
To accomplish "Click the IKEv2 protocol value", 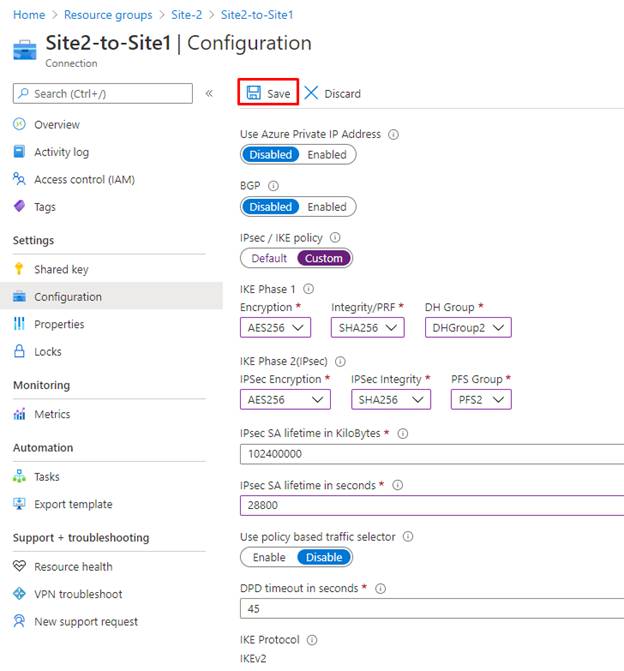I will (x=253, y=658).
